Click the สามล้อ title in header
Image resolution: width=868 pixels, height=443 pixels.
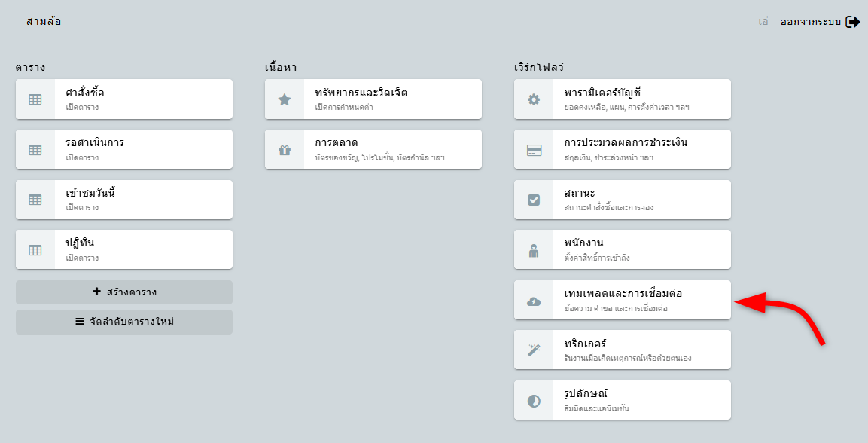(44, 22)
